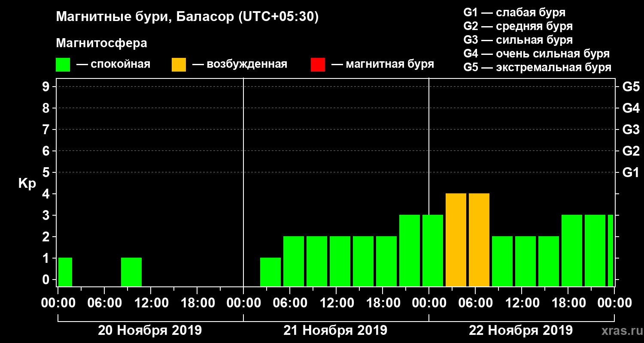644x343 pixels.
Task: Click the '22 Ноября 2019' date label
Action: click(521, 330)
